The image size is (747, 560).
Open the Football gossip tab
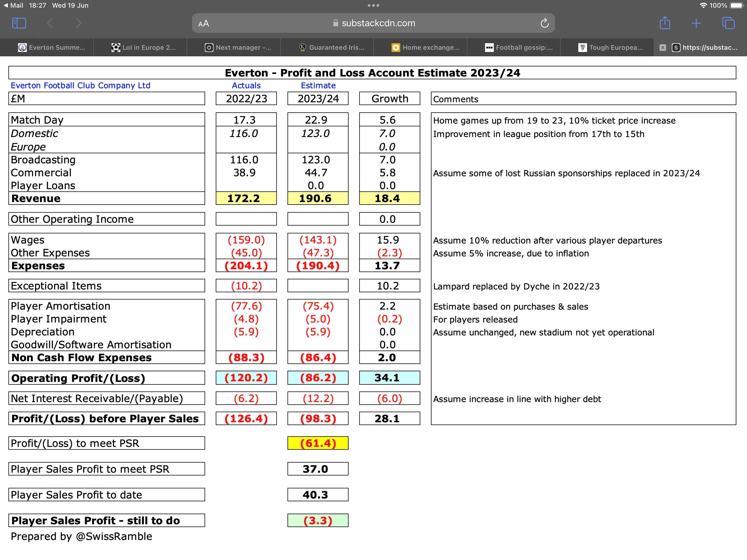point(519,48)
